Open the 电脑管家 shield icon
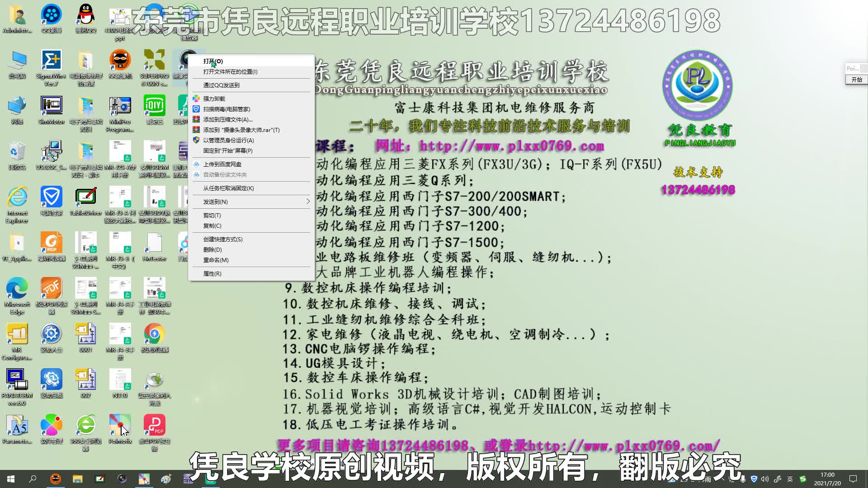868x488 pixels. click(51, 201)
